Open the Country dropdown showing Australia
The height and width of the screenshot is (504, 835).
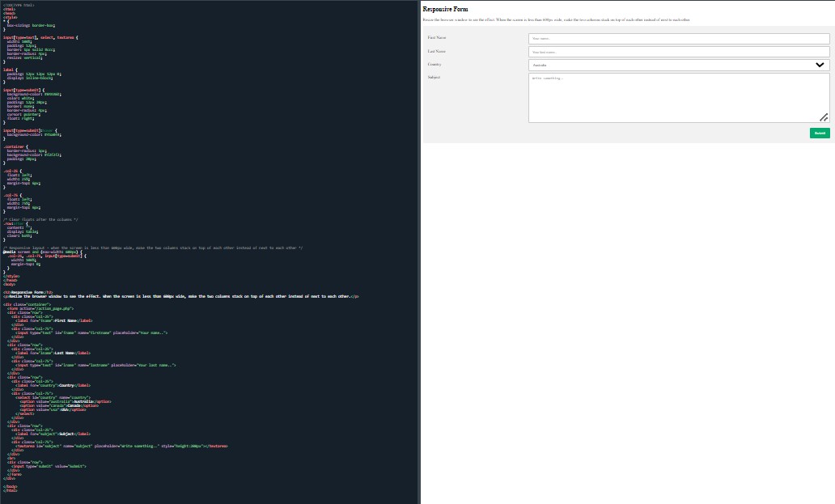(x=678, y=65)
